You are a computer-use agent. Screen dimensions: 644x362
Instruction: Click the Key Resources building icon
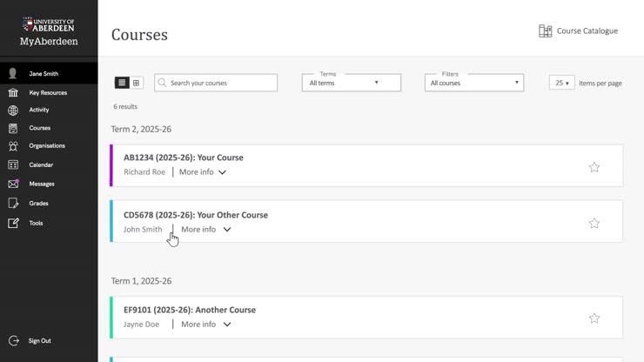(x=13, y=92)
